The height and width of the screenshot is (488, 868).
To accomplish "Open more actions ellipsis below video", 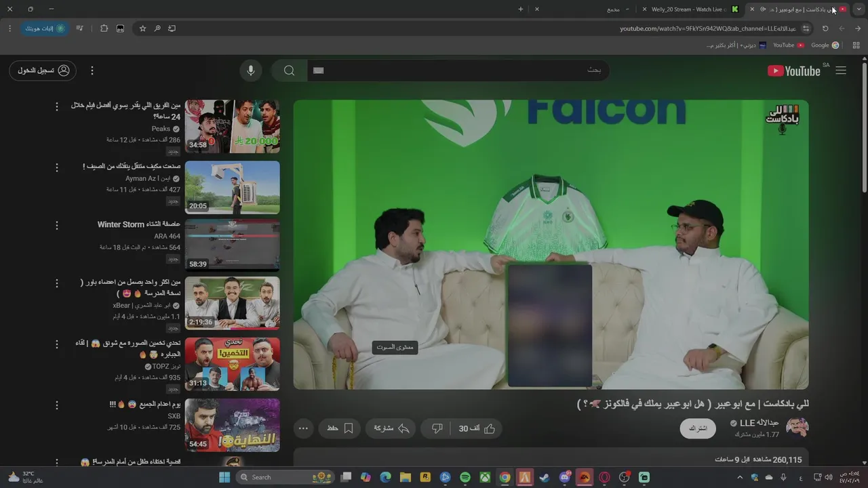I will [303, 428].
